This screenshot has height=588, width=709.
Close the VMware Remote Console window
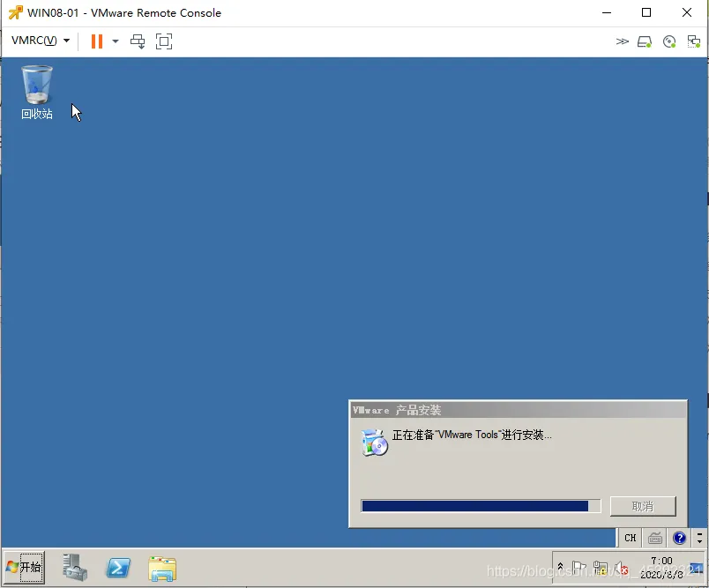click(687, 12)
